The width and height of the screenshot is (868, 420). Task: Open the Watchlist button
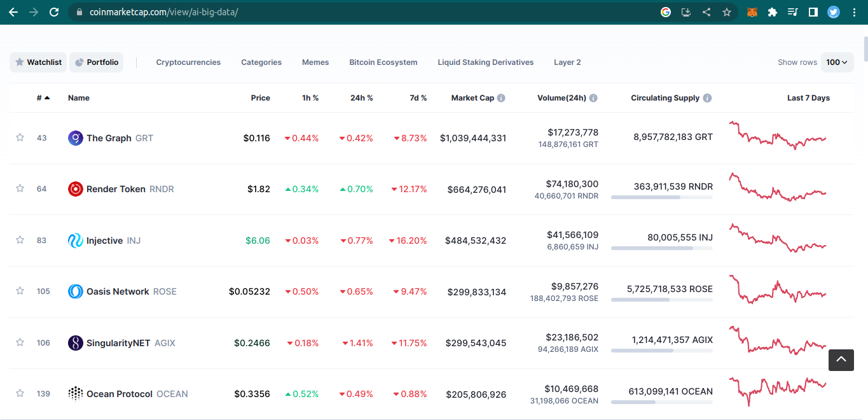[38, 62]
